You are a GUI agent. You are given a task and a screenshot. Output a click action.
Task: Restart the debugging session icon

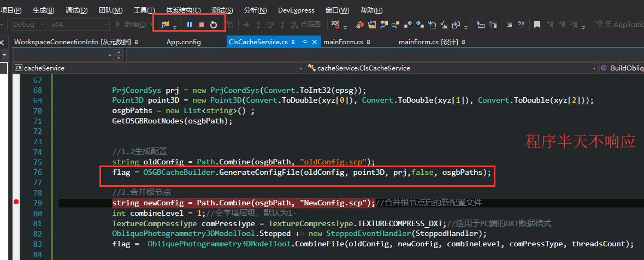(213, 25)
